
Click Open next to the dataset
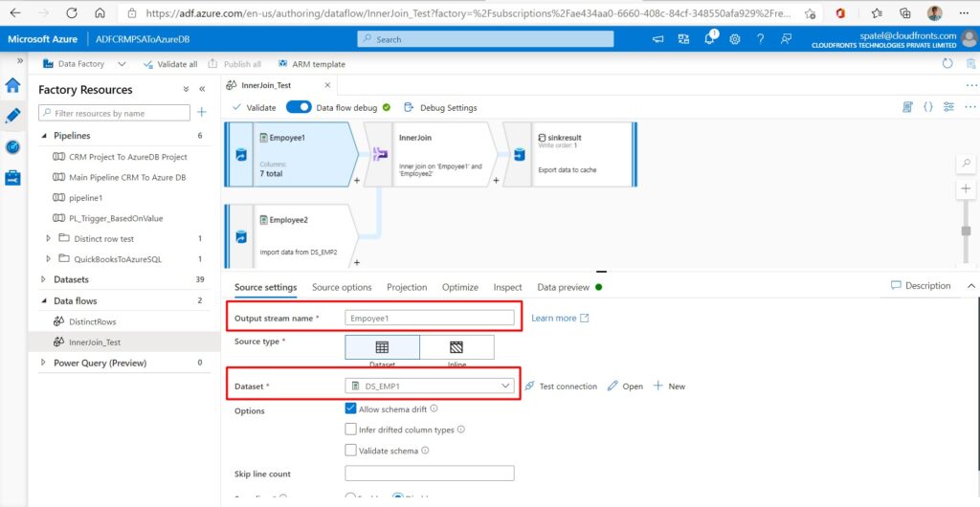(x=625, y=386)
